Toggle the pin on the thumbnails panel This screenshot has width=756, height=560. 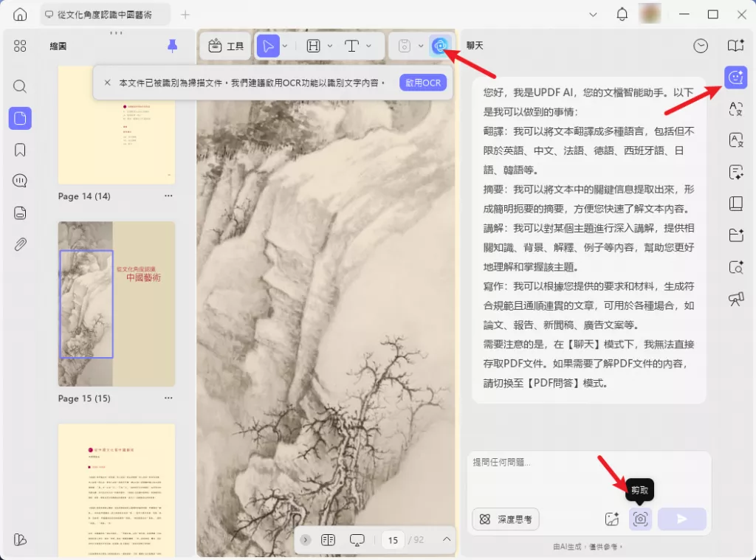(x=172, y=45)
